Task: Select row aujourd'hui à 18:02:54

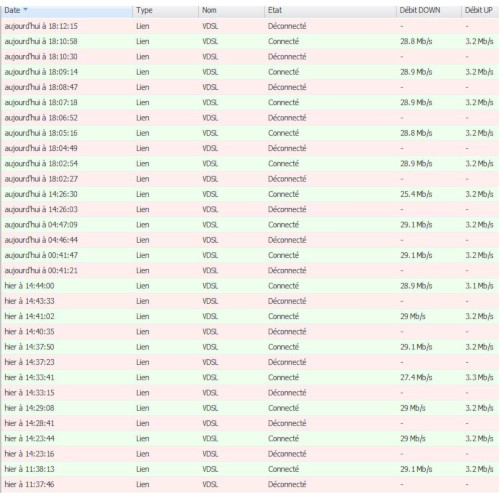Action: tap(250, 164)
